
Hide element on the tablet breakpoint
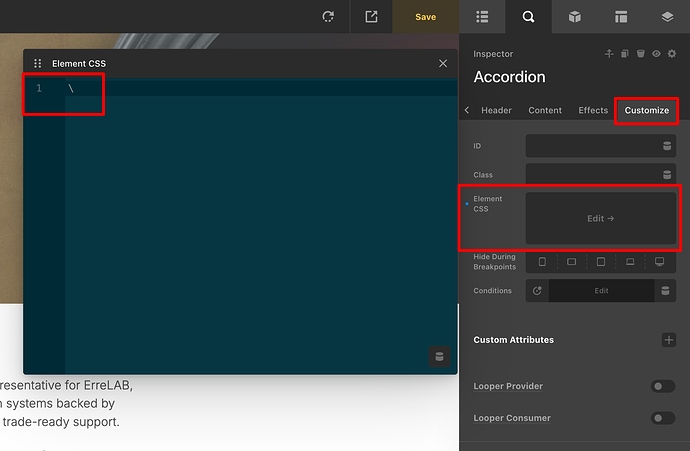601,262
